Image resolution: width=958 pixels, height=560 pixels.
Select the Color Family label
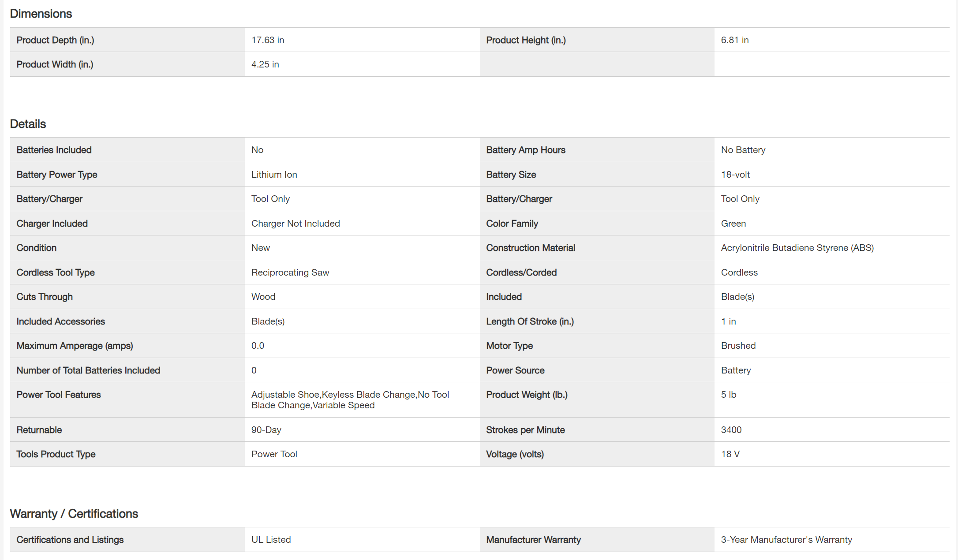tap(512, 224)
